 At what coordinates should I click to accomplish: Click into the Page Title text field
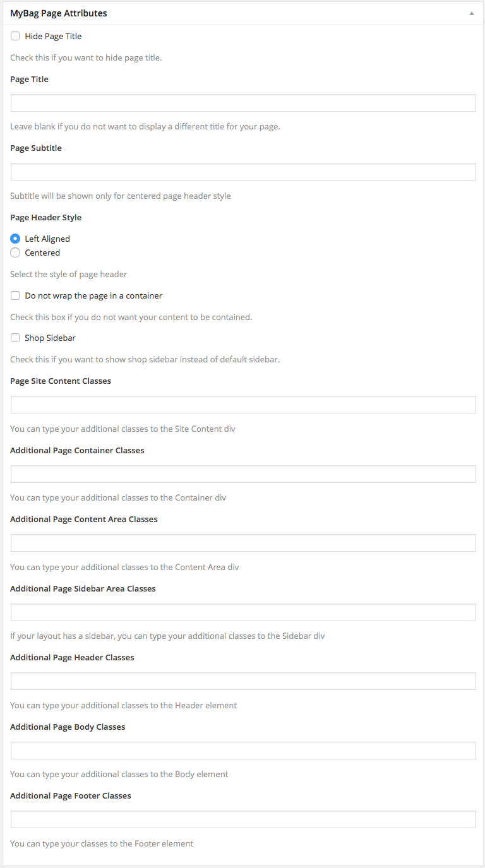click(243, 103)
